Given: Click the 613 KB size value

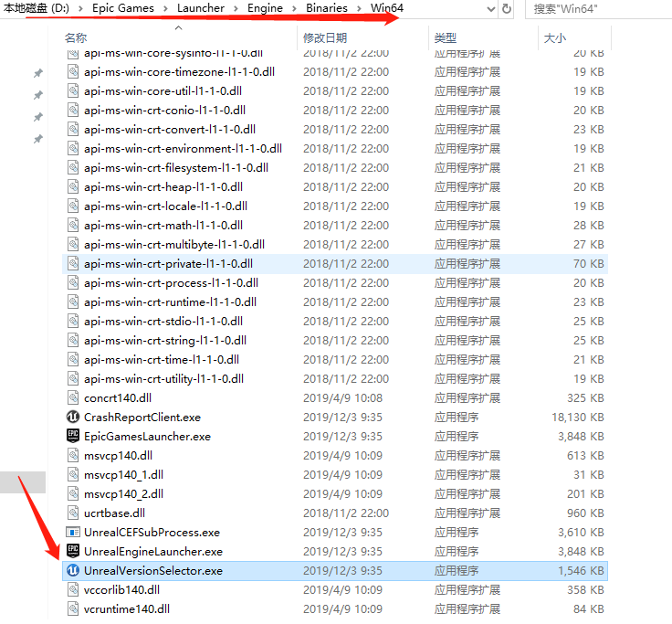Looking at the screenshot, I should (585, 456).
